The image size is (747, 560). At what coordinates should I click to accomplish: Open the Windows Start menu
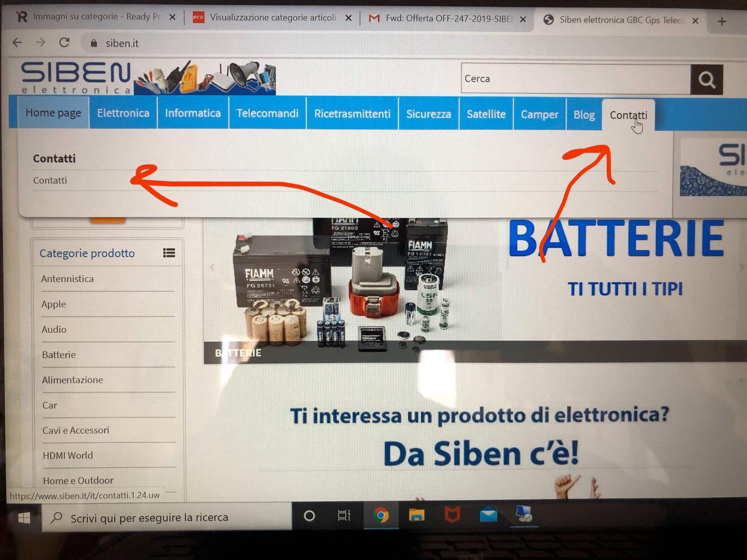click(24, 517)
